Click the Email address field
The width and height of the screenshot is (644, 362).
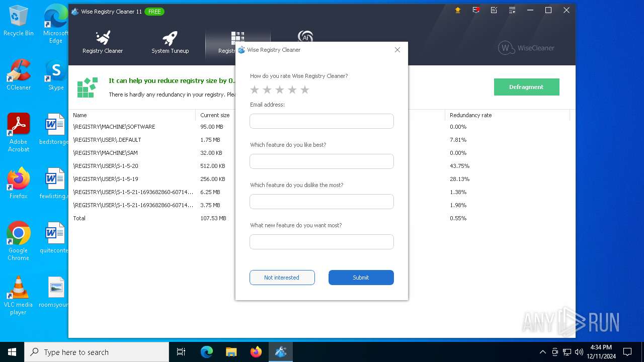pyautogui.click(x=321, y=121)
